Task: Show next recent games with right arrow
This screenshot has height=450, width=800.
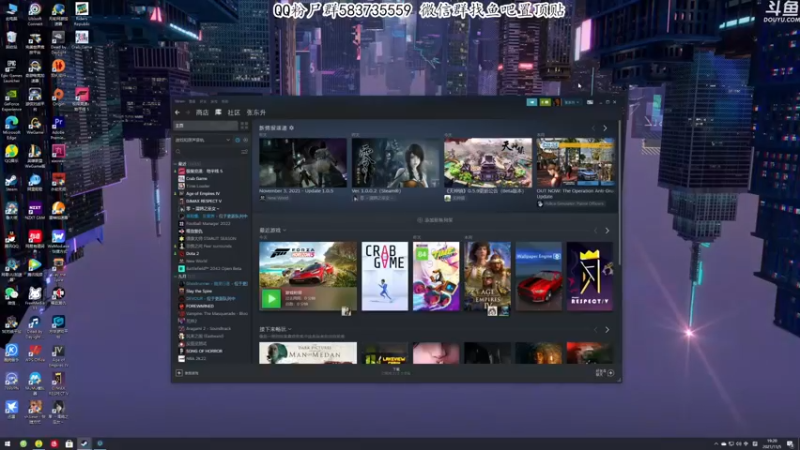Action: tap(607, 231)
